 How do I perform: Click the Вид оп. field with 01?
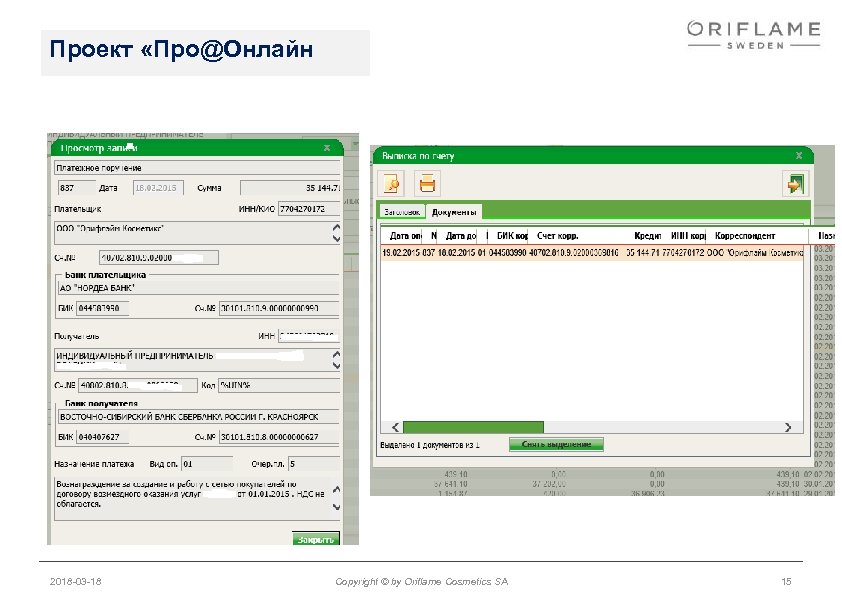[x=207, y=463]
